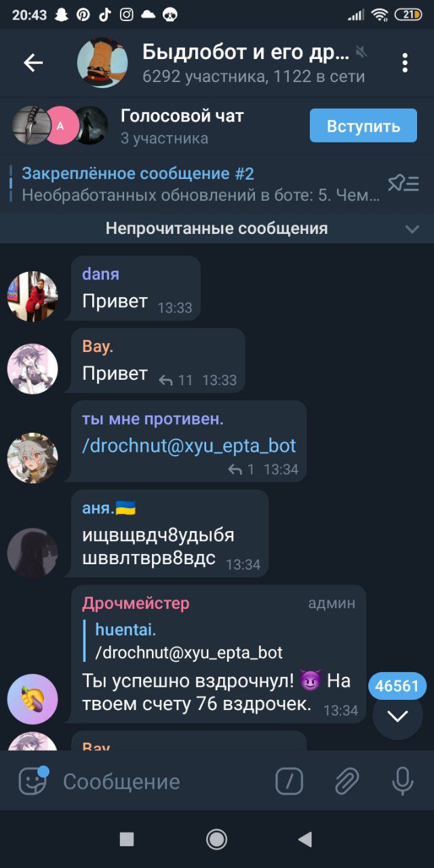Screen dimensions: 434x868
Task: Open danя's profile avatar
Action: pyautogui.click(x=33, y=296)
